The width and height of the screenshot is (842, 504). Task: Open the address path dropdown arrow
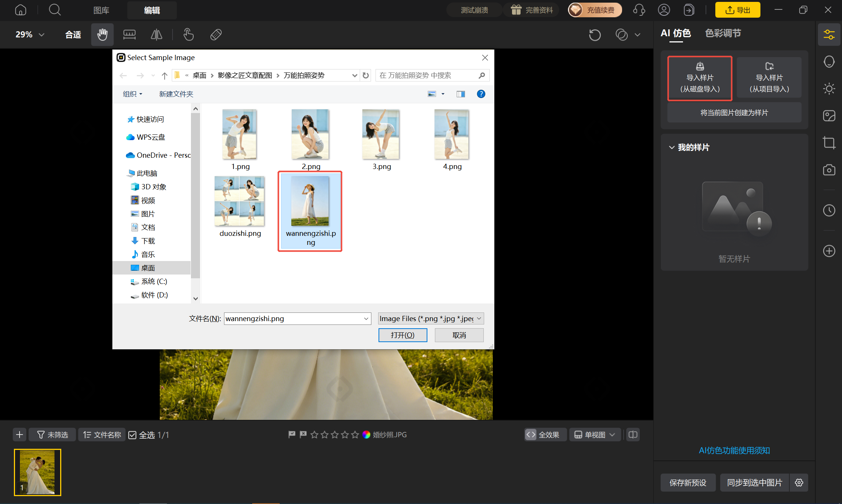(354, 75)
